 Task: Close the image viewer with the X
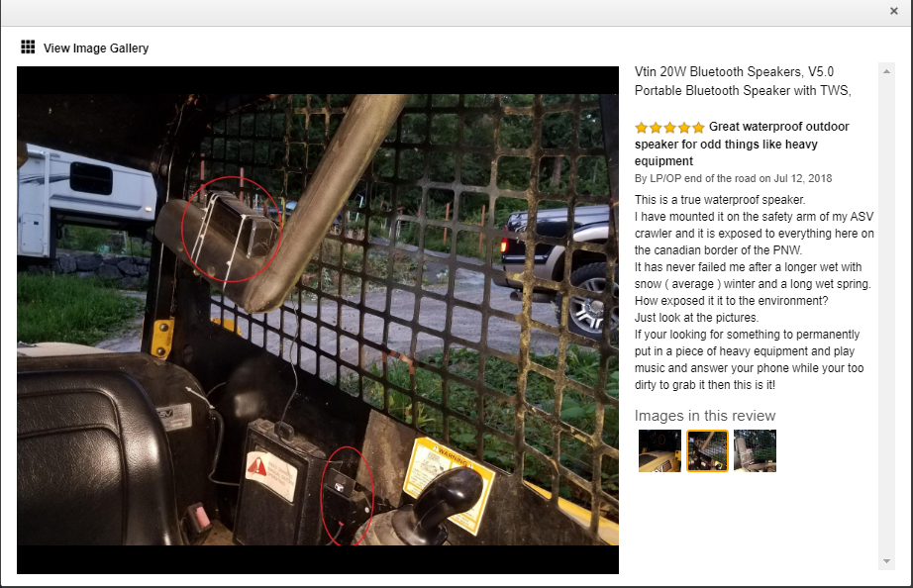coord(894,11)
